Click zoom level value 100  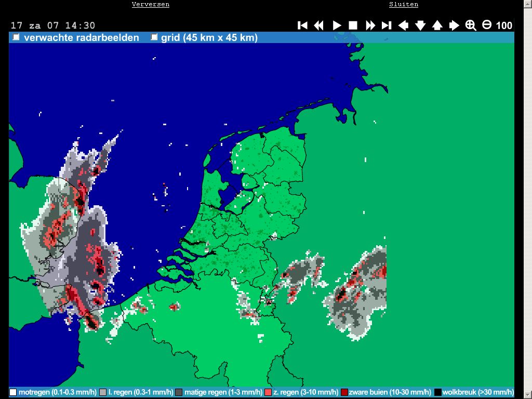pos(504,25)
